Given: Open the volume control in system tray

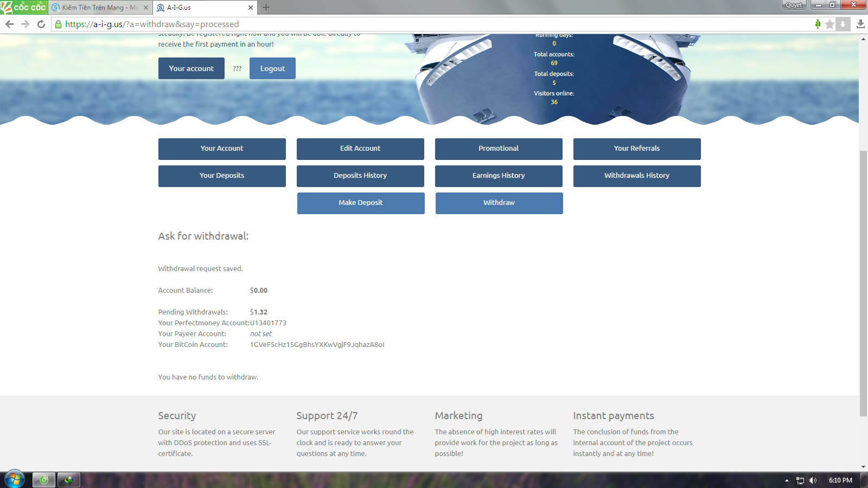Looking at the screenshot, I should (x=813, y=480).
